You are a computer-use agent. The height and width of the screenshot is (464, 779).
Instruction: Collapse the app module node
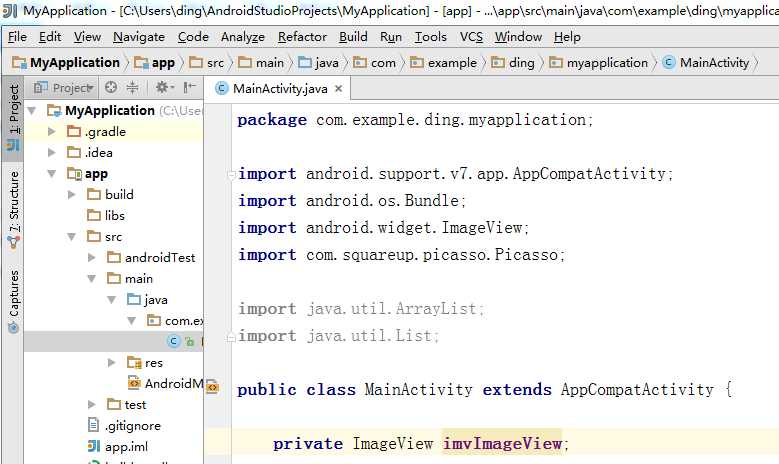[x=52, y=173]
